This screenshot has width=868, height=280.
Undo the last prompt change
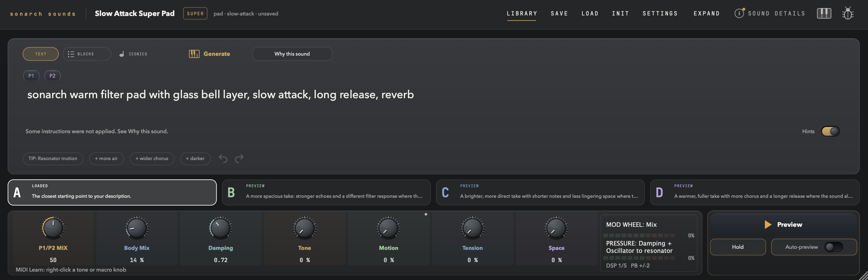pos(223,158)
